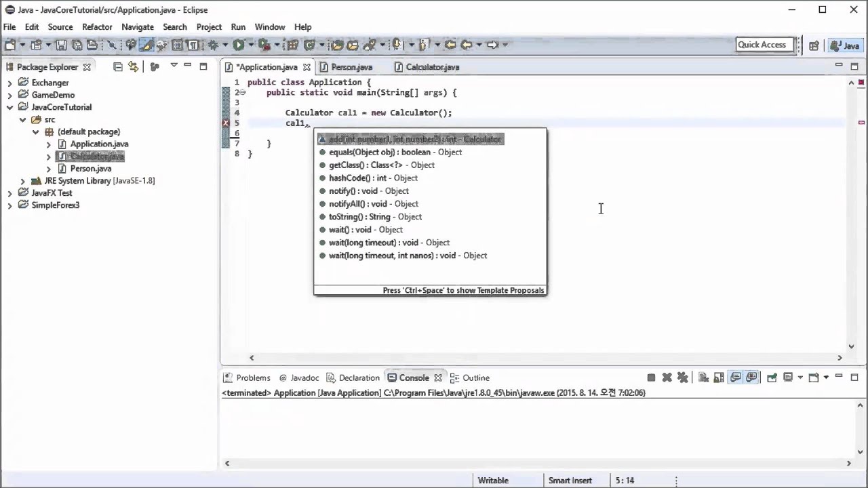Open the Navigate menu
Viewport: 868px width, 488px height.
(138, 26)
